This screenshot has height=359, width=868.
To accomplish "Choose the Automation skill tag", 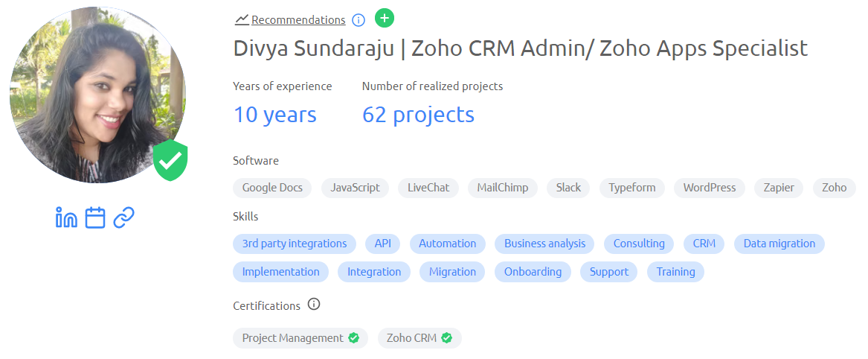I will click(447, 244).
